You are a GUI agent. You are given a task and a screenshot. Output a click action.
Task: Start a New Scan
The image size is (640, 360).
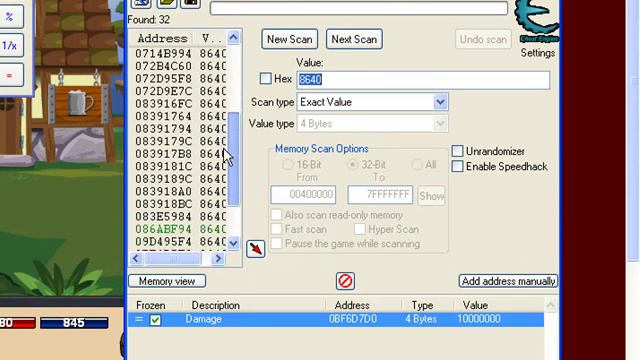[289, 39]
